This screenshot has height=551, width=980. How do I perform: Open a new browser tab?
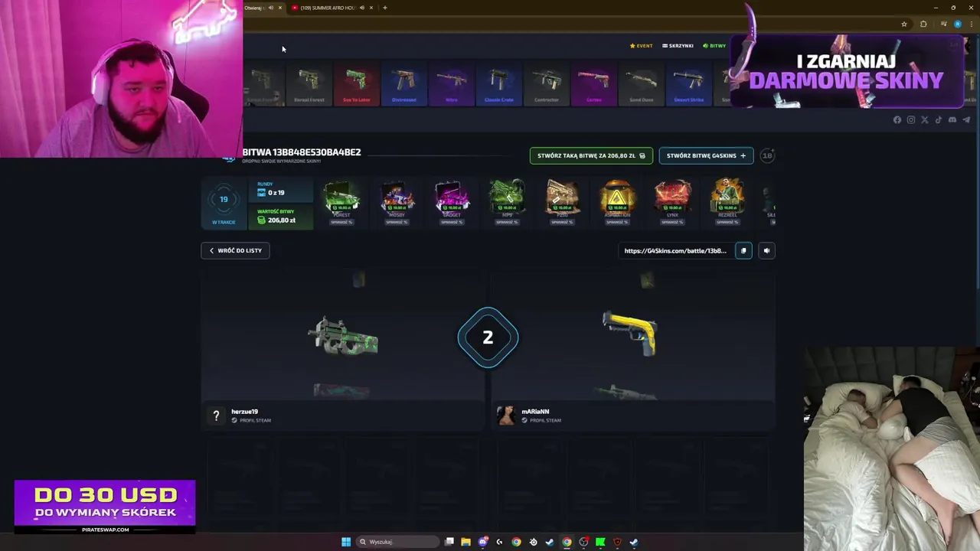[385, 8]
